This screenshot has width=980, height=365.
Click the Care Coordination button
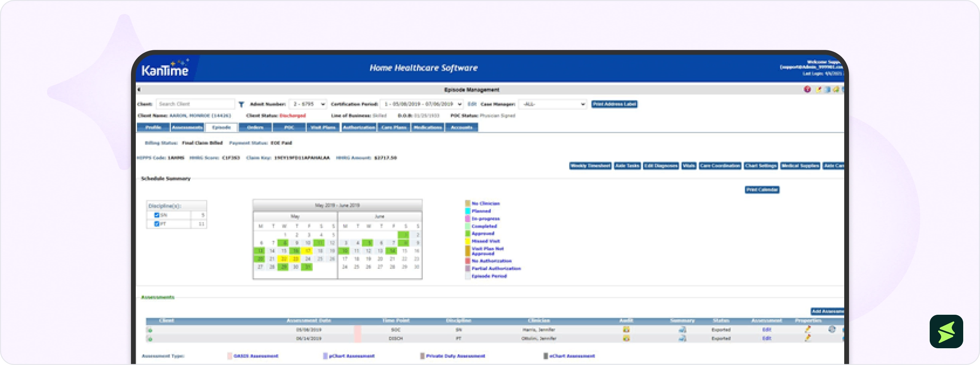[720, 166]
